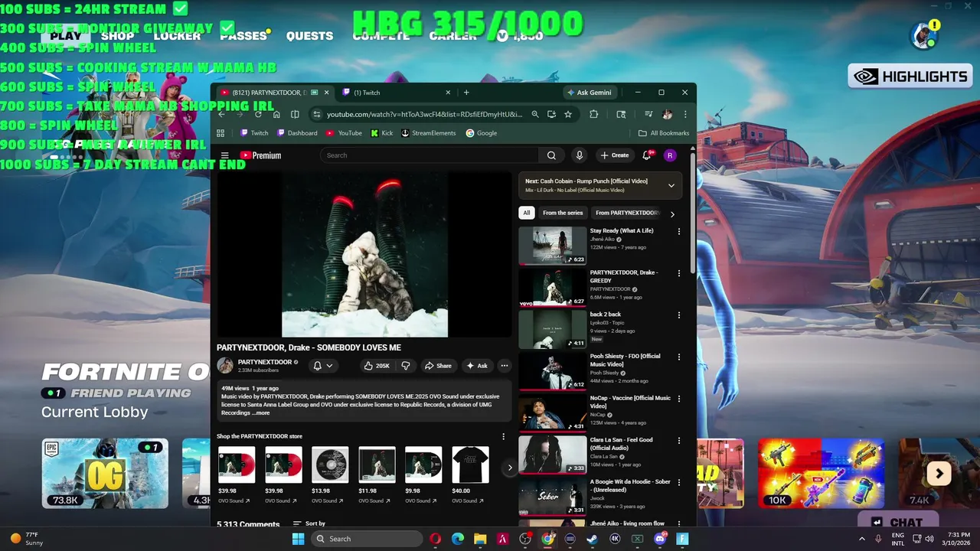
Task: Open options for the store shelf
Action: pos(504,436)
